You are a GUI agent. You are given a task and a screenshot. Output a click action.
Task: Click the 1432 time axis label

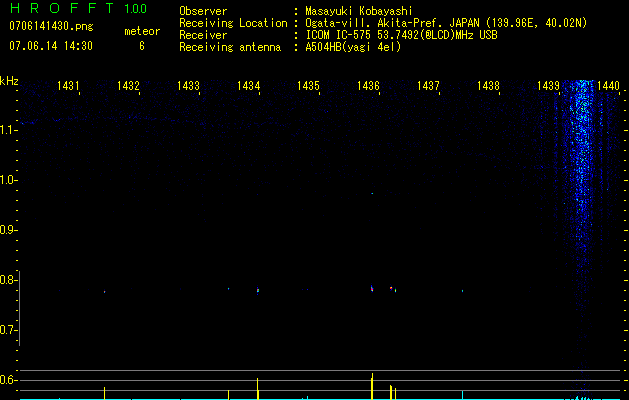[128, 86]
